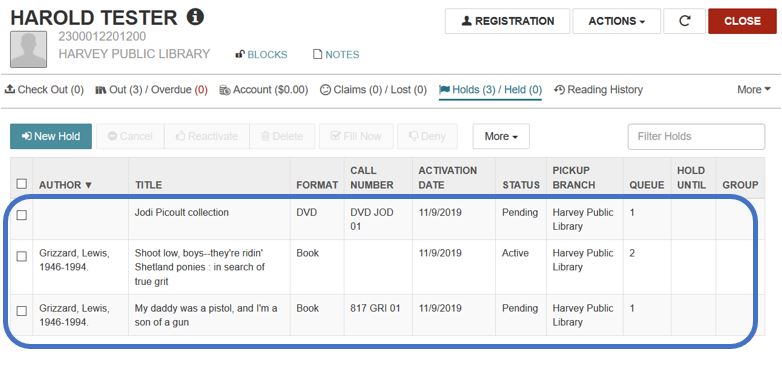The image size is (782, 365).
Task: Open the More dropdown beside Deny
Action: pyautogui.click(x=501, y=136)
